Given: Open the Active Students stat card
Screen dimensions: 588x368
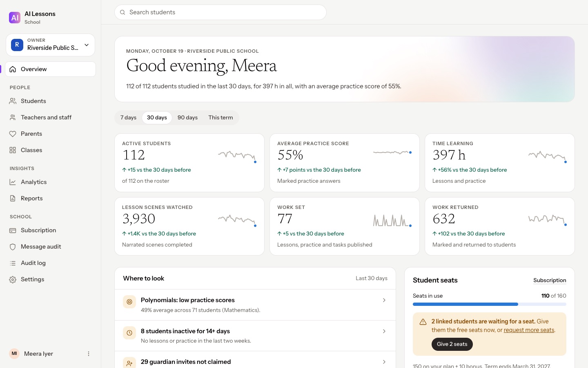Looking at the screenshot, I should tap(189, 163).
